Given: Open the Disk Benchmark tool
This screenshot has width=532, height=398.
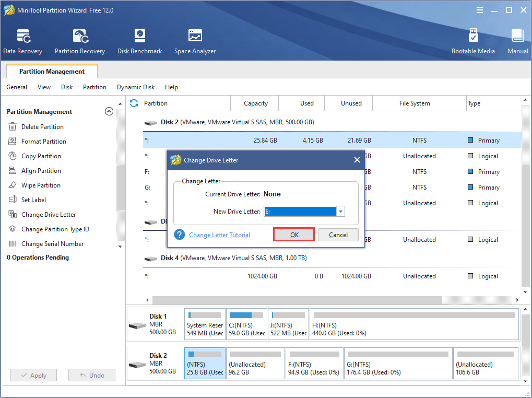Looking at the screenshot, I should click(x=139, y=41).
